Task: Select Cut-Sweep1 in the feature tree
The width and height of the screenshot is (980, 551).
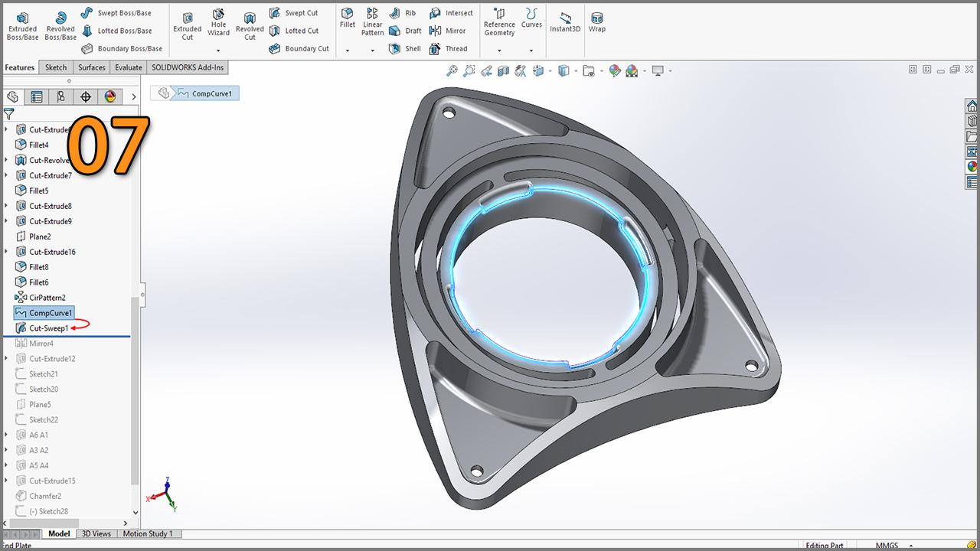Action: click(48, 328)
